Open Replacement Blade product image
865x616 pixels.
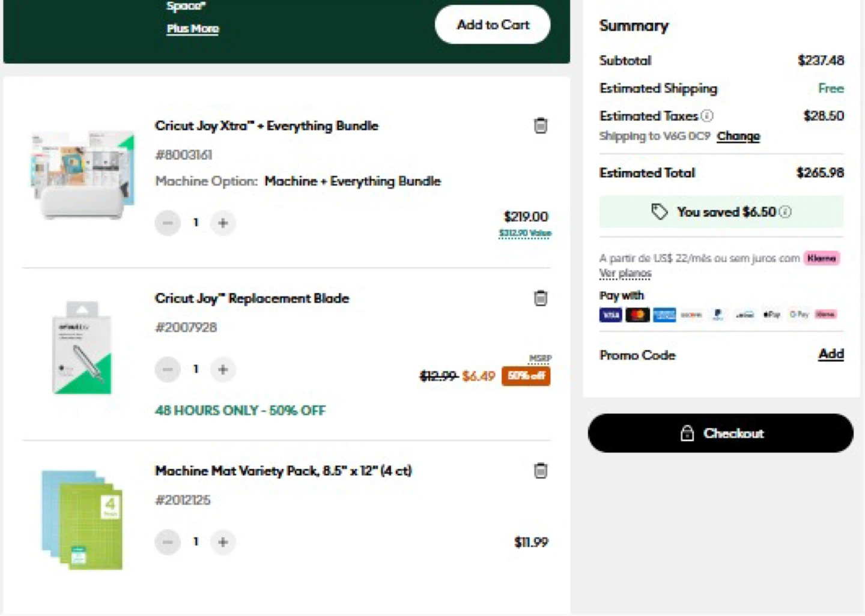(82, 348)
